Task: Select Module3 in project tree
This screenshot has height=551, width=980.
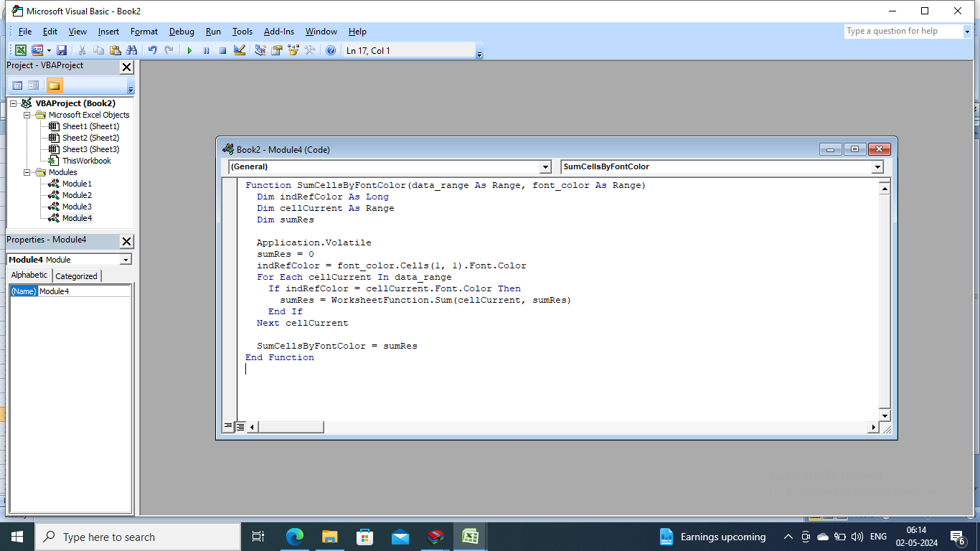Action: click(x=77, y=207)
